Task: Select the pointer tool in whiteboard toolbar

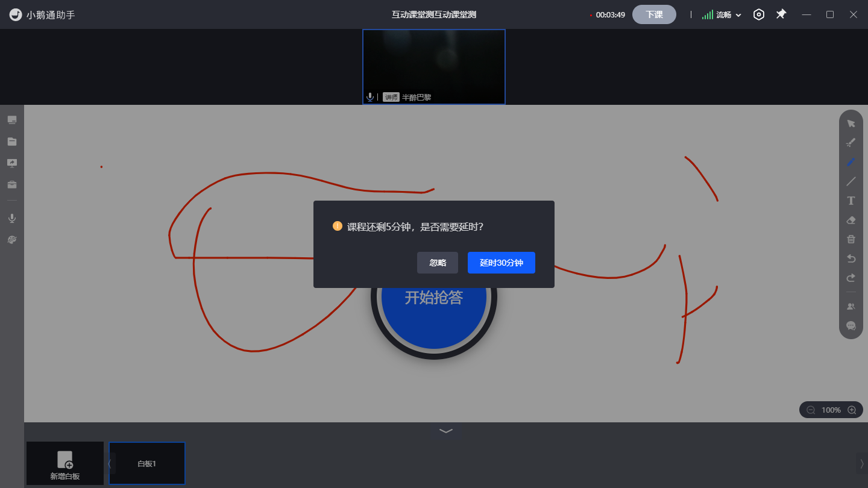Action: [851, 124]
